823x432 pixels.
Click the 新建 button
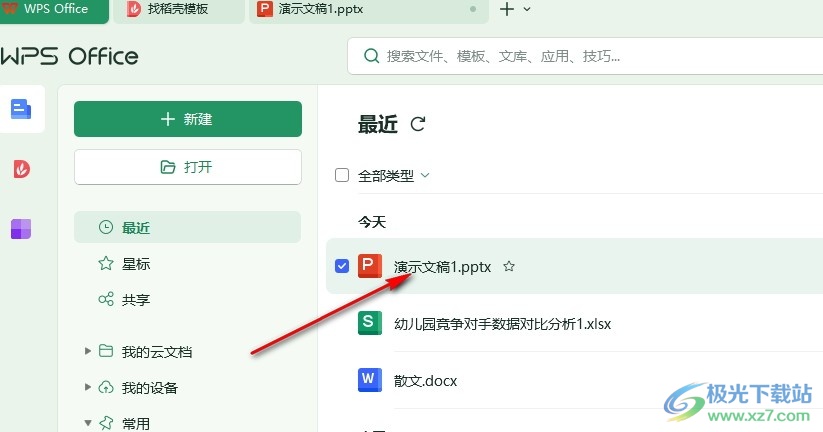(x=188, y=119)
